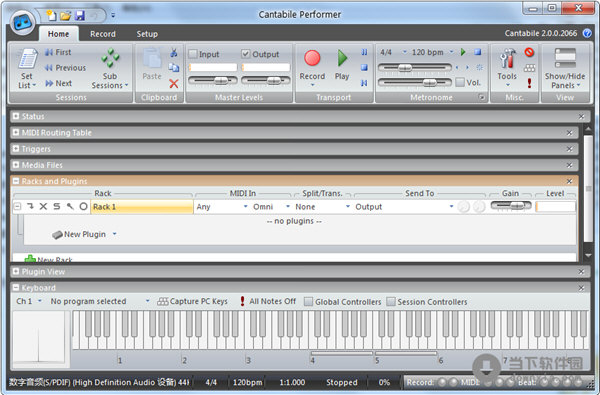600x395 pixels.
Task: Save session using the floppy disk icon
Action: pyautogui.click(x=80, y=15)
